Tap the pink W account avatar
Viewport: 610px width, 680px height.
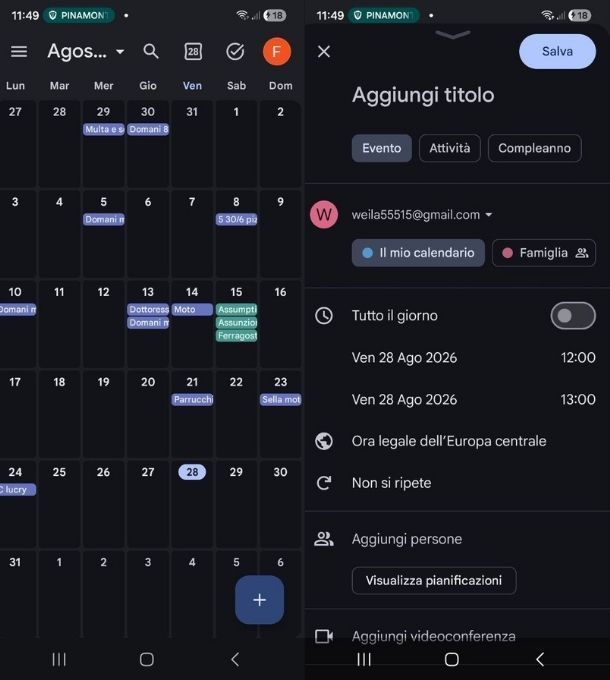point(324,215)
